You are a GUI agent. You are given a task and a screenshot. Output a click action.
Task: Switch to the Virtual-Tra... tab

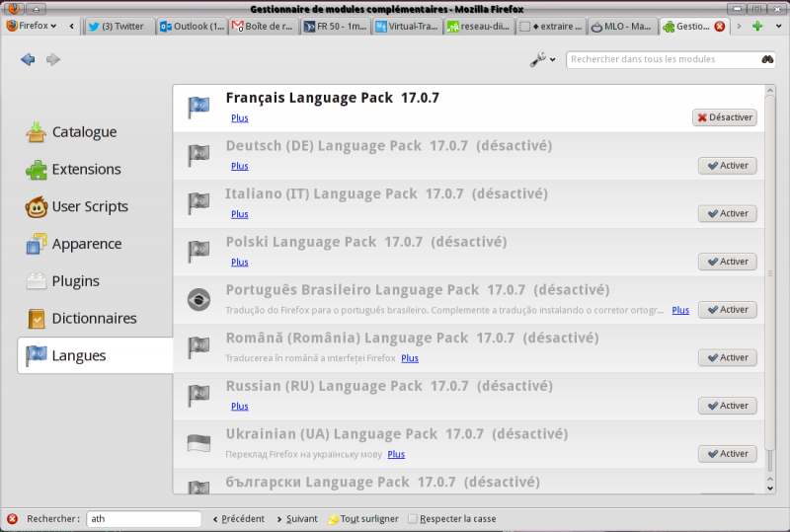tap(408, 27)
